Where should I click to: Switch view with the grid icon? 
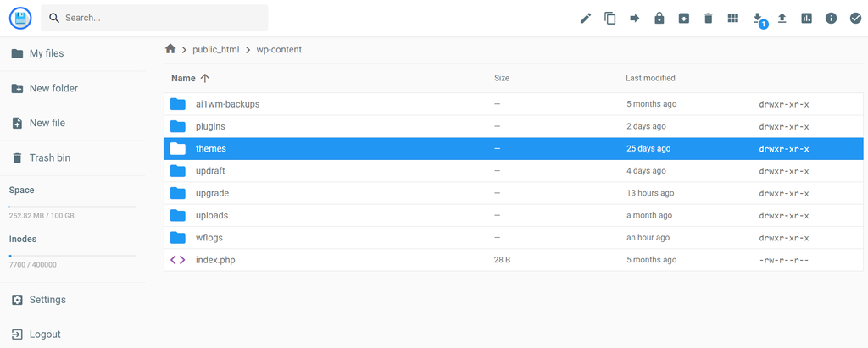[x=732, y=18]
